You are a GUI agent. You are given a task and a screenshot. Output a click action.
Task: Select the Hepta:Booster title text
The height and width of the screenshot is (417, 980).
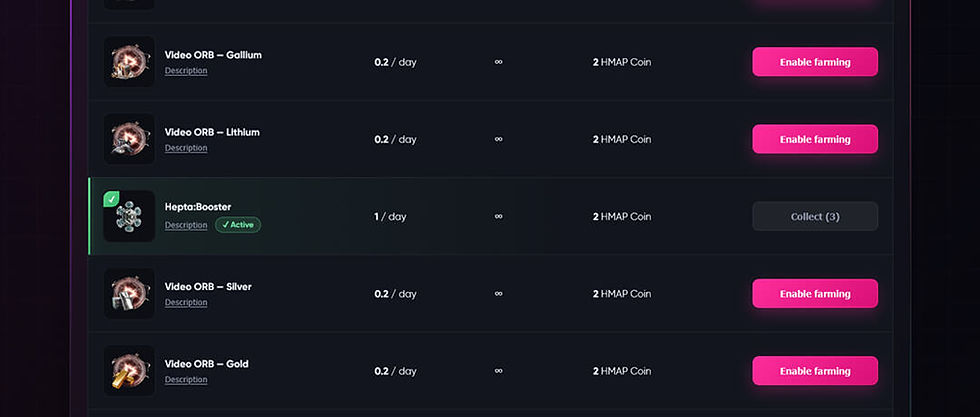tap(198, 207)
